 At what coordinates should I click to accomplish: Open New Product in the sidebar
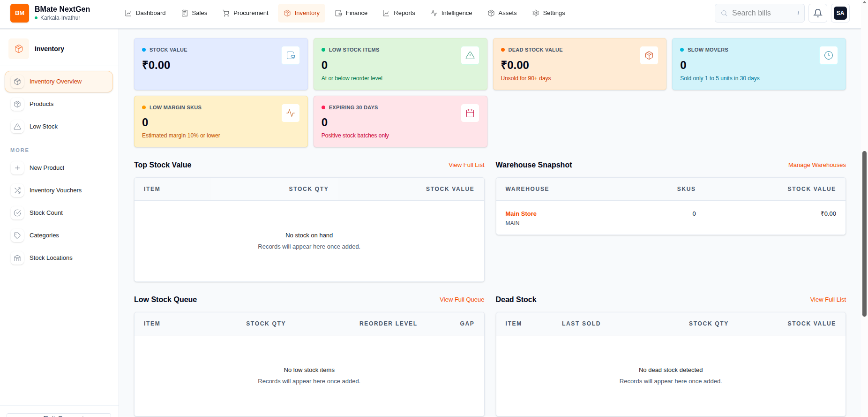59,168
